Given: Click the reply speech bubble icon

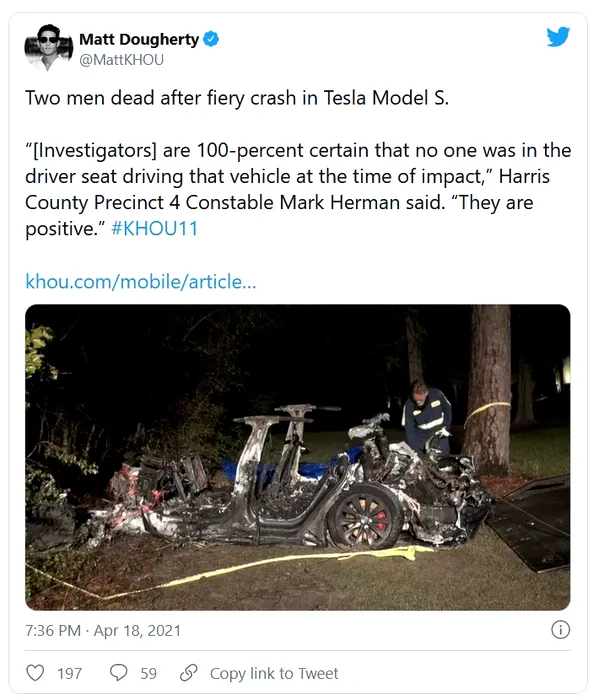Looking at the screenshot, I should pos(118,673).
